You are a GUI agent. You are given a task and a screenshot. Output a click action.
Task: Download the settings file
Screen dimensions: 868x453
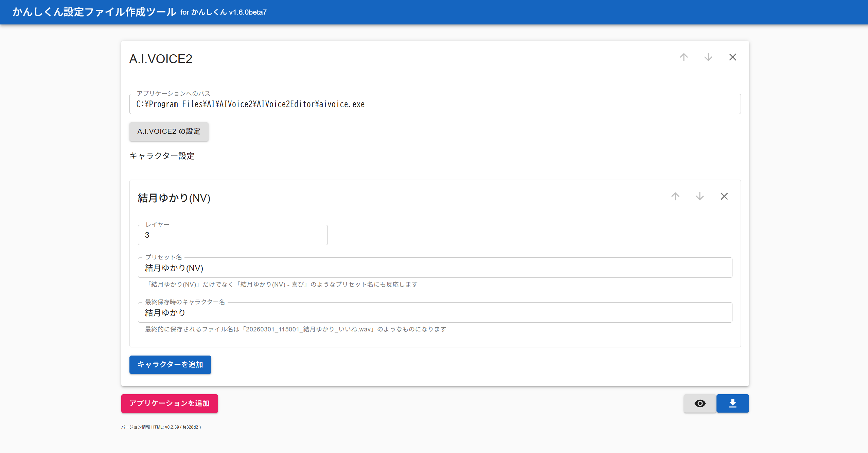[732, 403]
